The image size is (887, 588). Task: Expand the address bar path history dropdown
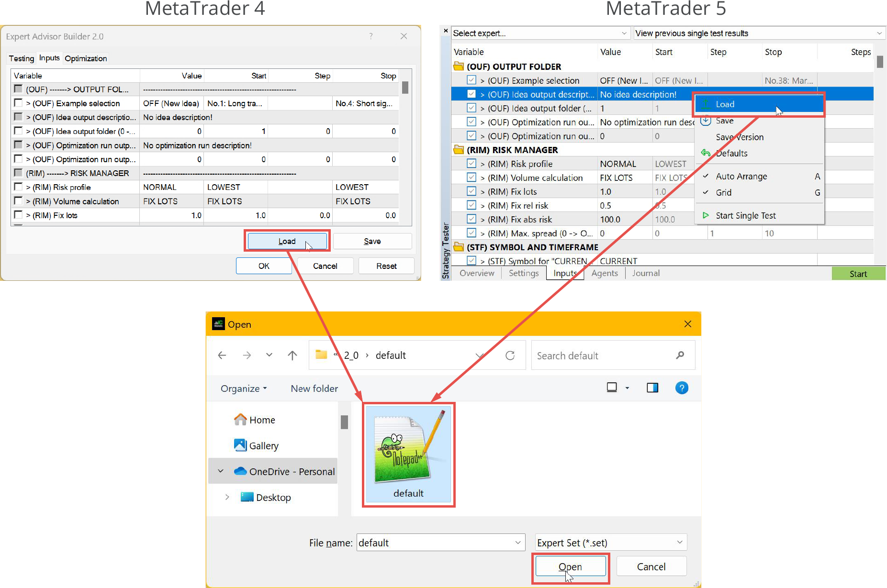click(479, 355)
